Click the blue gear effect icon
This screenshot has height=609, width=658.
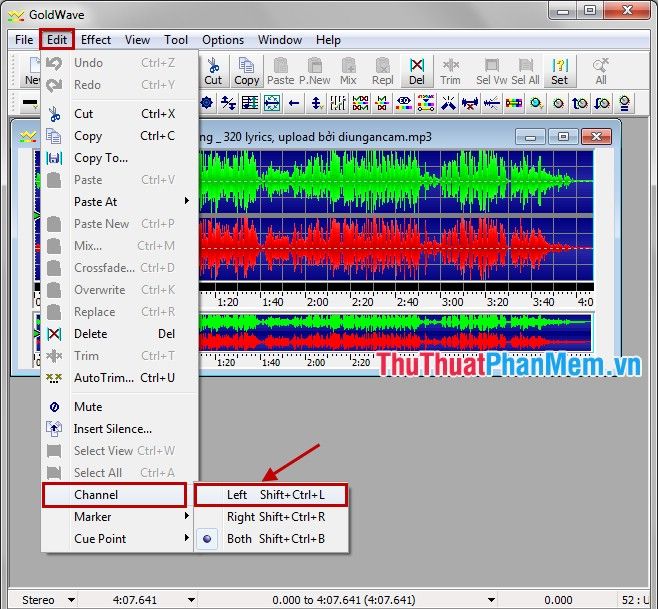(x=206, y=103)
